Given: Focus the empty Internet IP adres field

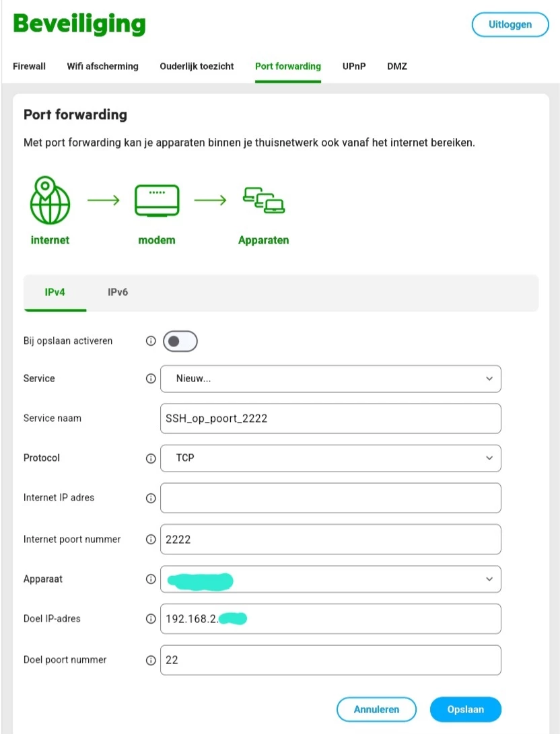Looking at the screenshot, I should pyautogui.click(x=330, y=498).
